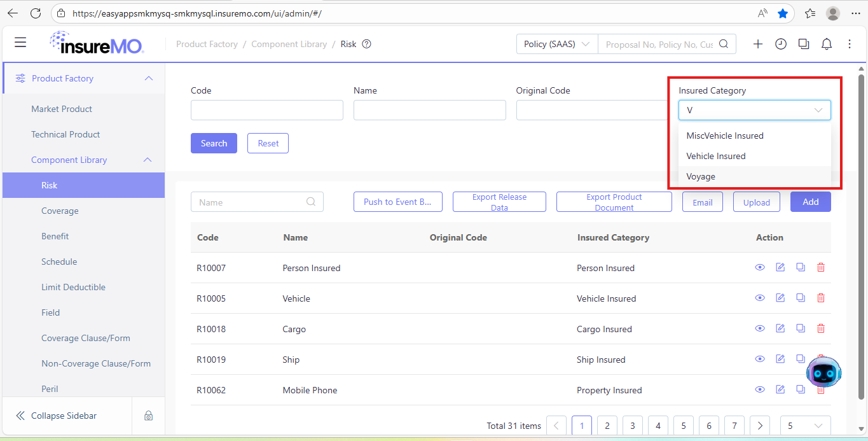
Task: Go to Market Product in the sidebar
Action: [x=62, y=109]
